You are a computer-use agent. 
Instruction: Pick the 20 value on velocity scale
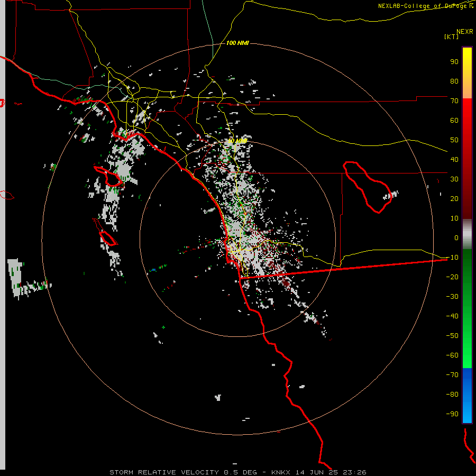tap(454, 199)
